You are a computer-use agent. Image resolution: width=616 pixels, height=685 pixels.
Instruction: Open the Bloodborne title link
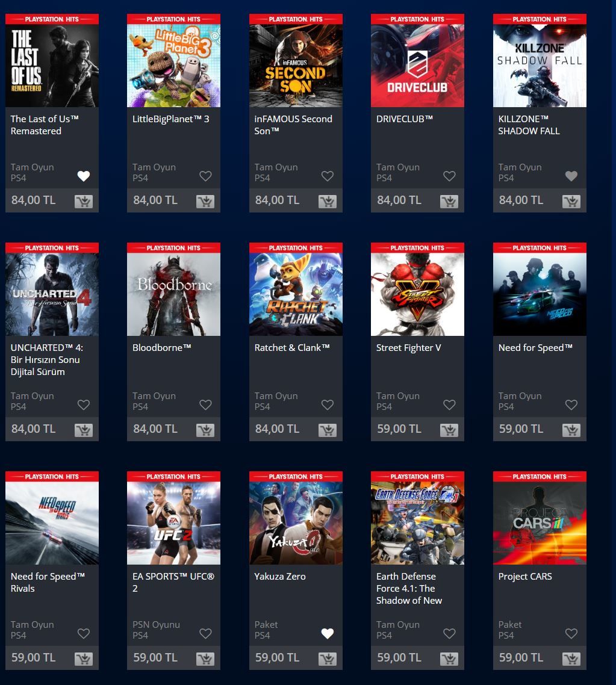[x=161, y=348]
